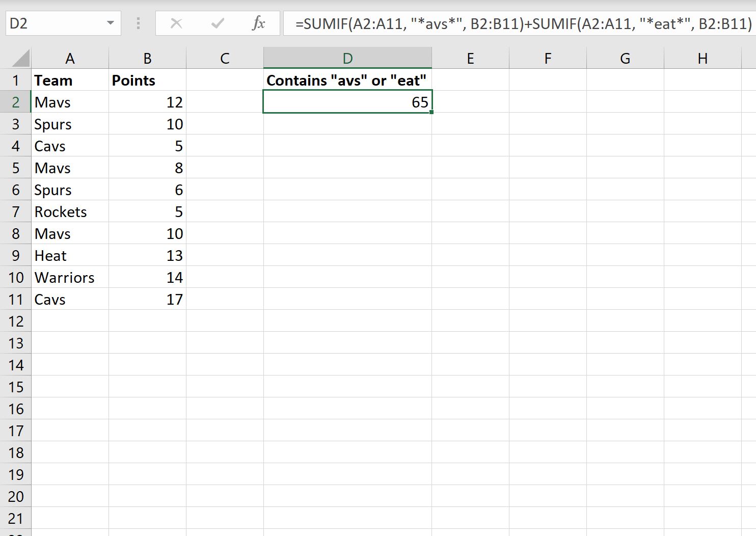Select column D header
Screen dimensions: 756x536
pos(347,58)
